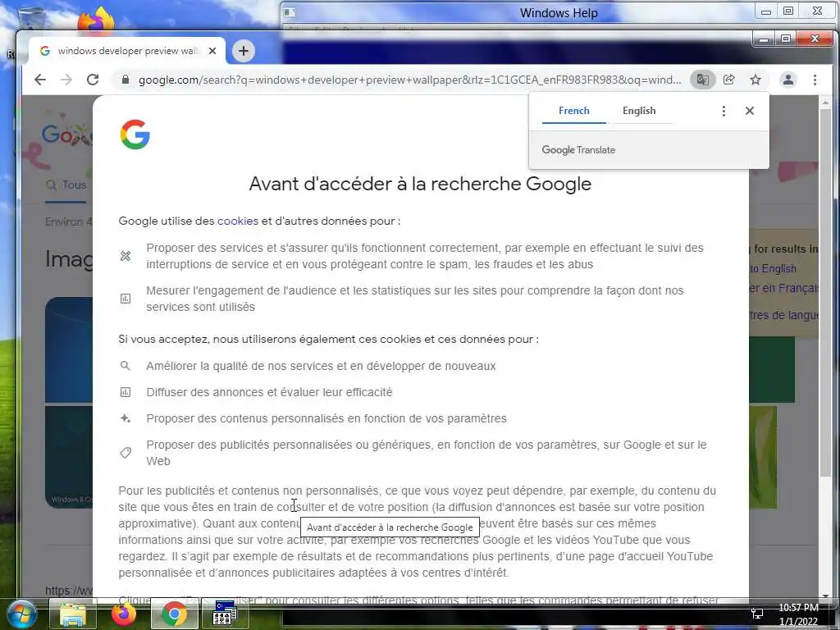Select French tab in translate popup
This screenshot has width=840, height=630.
(x=573, y=111)
